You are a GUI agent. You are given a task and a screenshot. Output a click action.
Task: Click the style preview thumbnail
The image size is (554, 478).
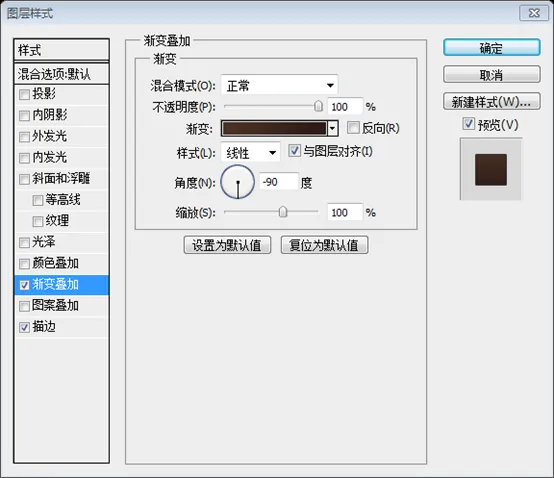click(x=490, y=170)
